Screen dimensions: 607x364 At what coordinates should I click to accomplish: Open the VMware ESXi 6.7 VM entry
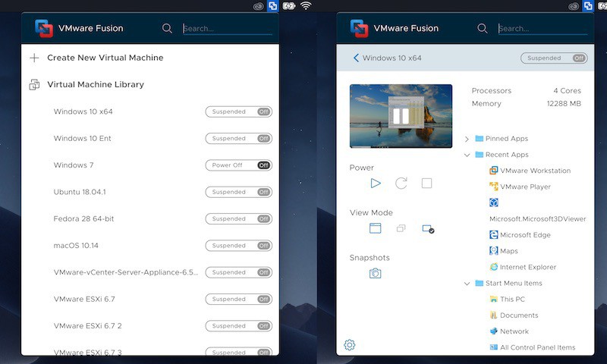(84, 299)
